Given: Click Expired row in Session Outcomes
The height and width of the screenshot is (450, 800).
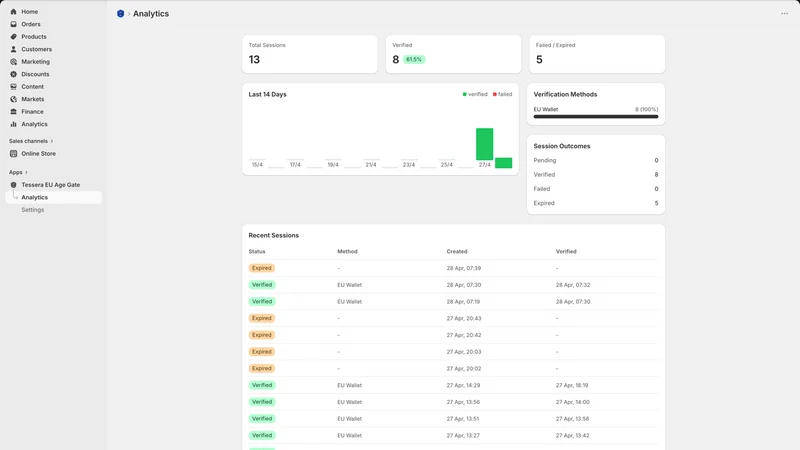Looking at the screenshot, I should click(x=595, y=203).
